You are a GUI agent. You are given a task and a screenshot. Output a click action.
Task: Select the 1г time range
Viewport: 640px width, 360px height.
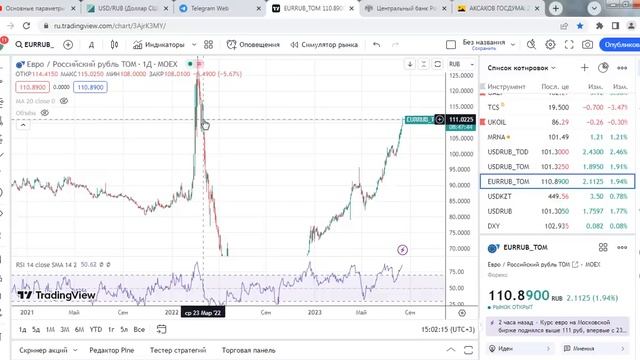coord(111,329)
